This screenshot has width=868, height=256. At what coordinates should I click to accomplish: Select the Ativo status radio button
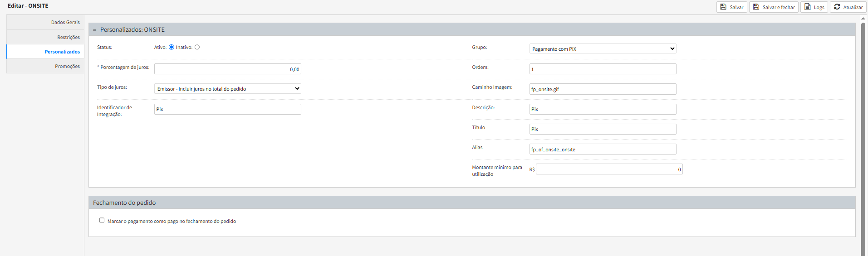tap(172, 47)
